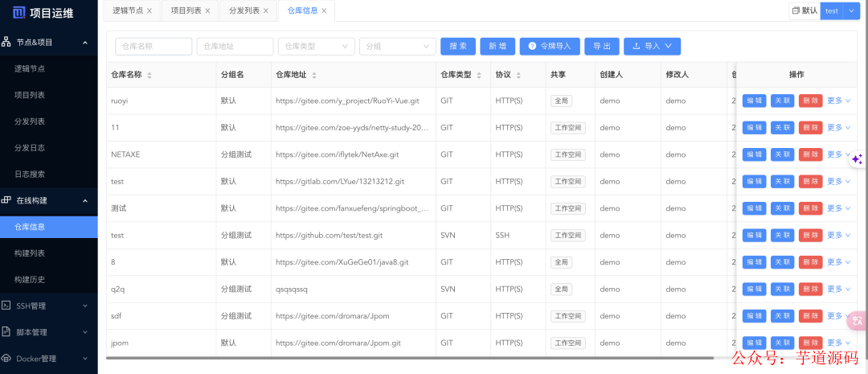Click the 全局 tag in ruoyi row
This screenshot has height=374, width=868.
click(561, 101)
